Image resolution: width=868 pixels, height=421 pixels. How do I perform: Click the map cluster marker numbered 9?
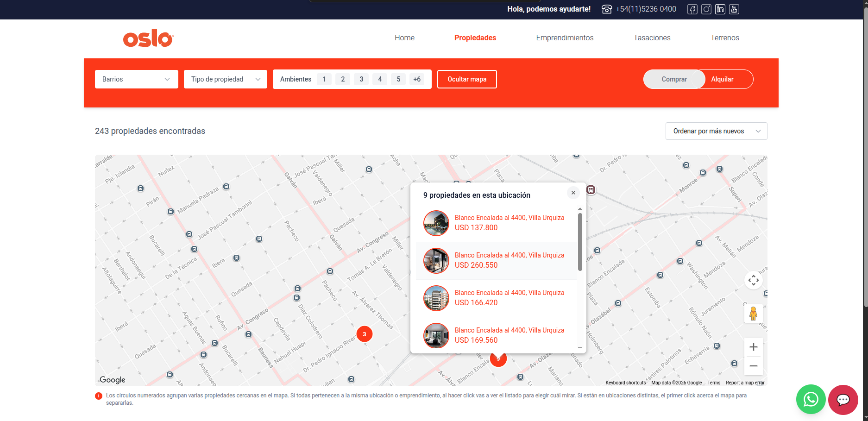point(498,359)
